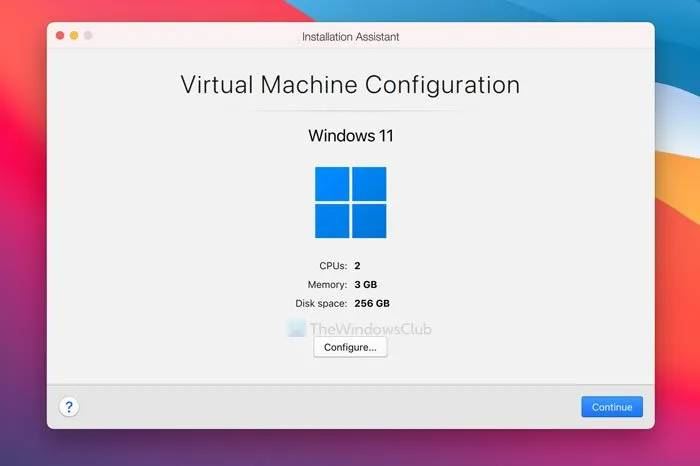Click the 256 GB disk space value
700x466 pixels.
click(x=372, y=302)
